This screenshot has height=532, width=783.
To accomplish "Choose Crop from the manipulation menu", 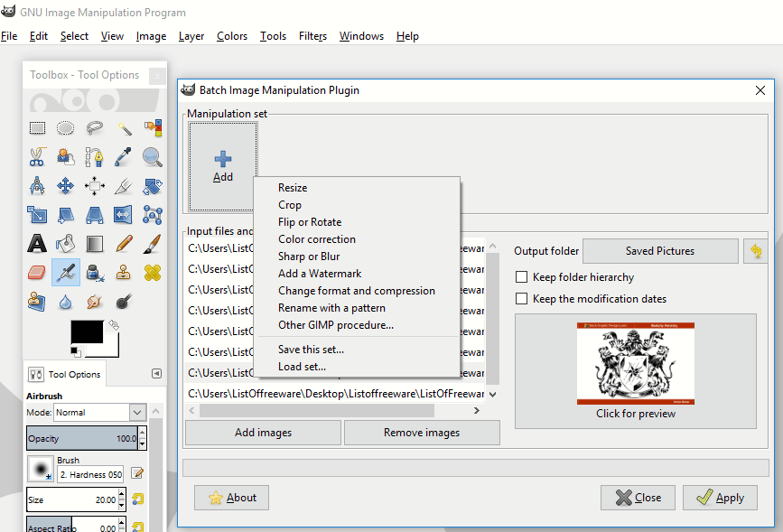I will point(290,205).
